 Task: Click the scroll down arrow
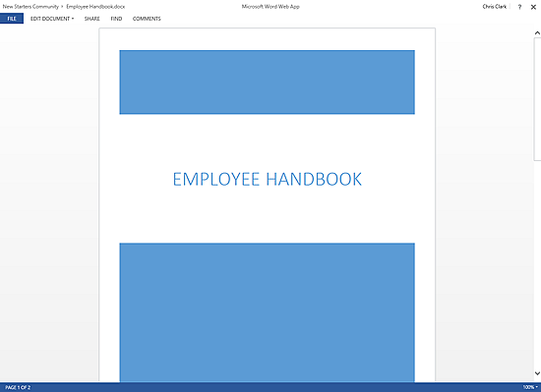tap(537, 373)
